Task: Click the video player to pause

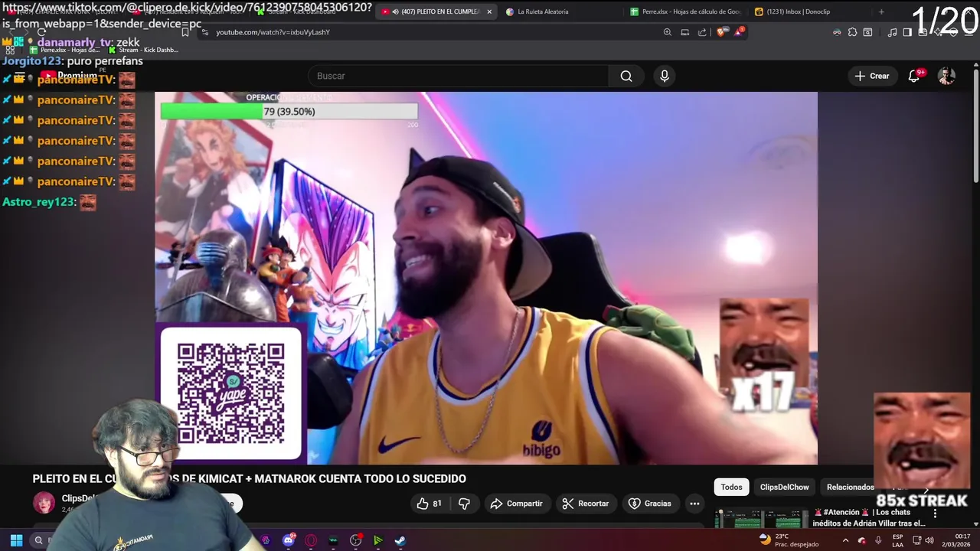Action: click(486, 278)
